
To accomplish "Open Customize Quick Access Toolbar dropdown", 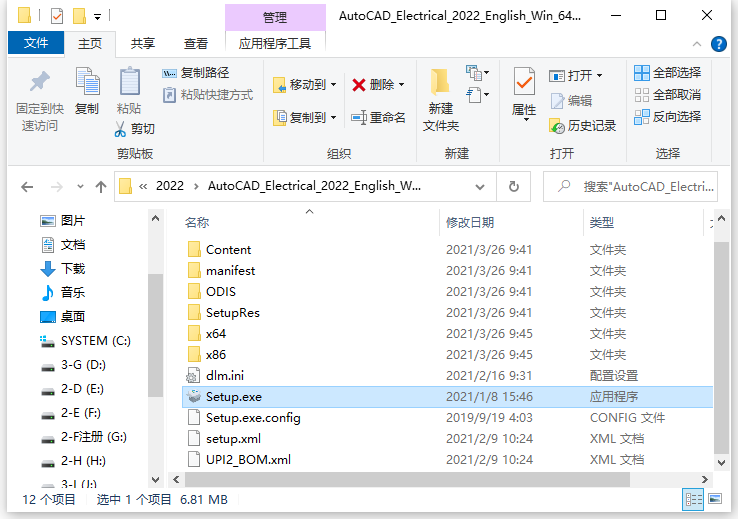I will 97,17.
